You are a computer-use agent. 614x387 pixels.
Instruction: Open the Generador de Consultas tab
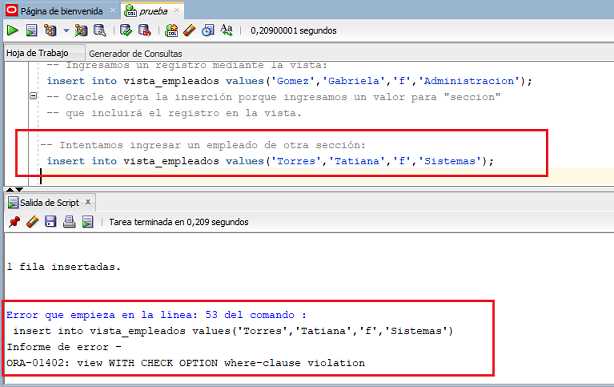click(135, 53)
